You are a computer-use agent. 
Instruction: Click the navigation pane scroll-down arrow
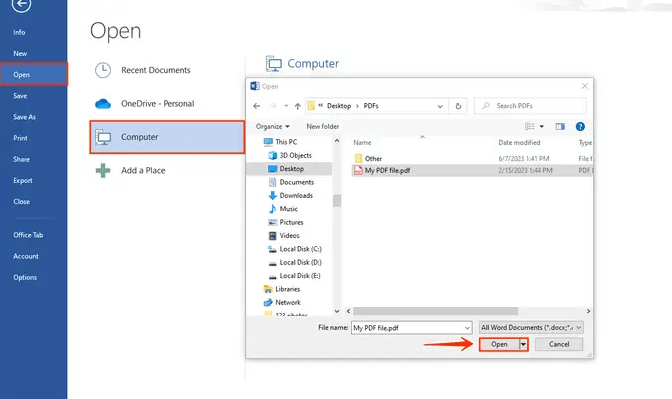click(337, 311)
